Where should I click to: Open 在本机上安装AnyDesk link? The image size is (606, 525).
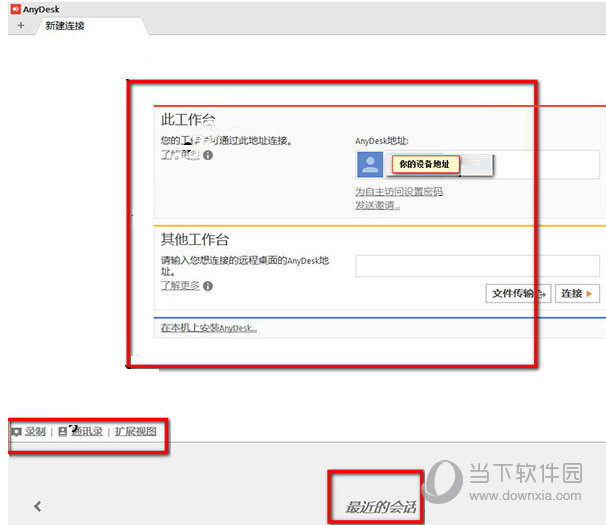(x=209, y=328)
